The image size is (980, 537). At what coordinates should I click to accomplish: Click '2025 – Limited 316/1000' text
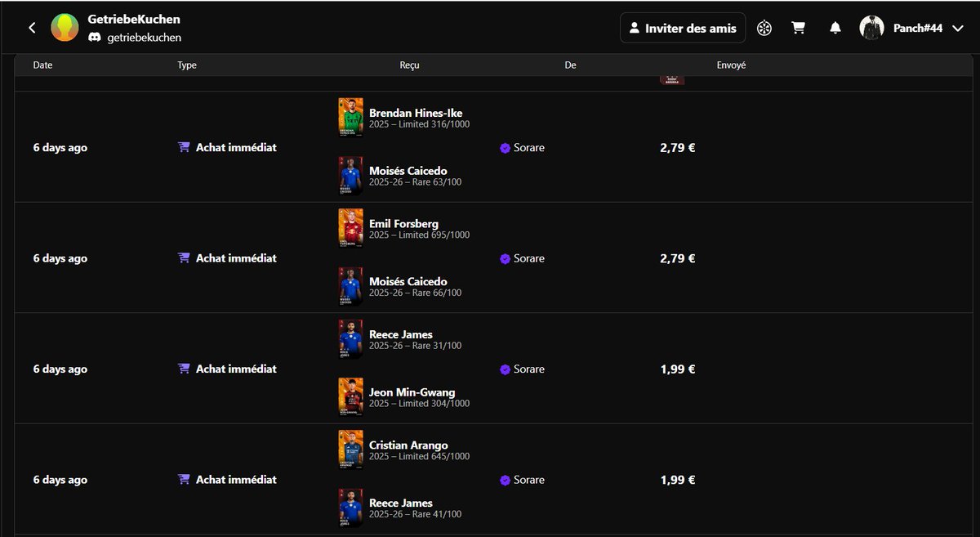click(419, 124)
